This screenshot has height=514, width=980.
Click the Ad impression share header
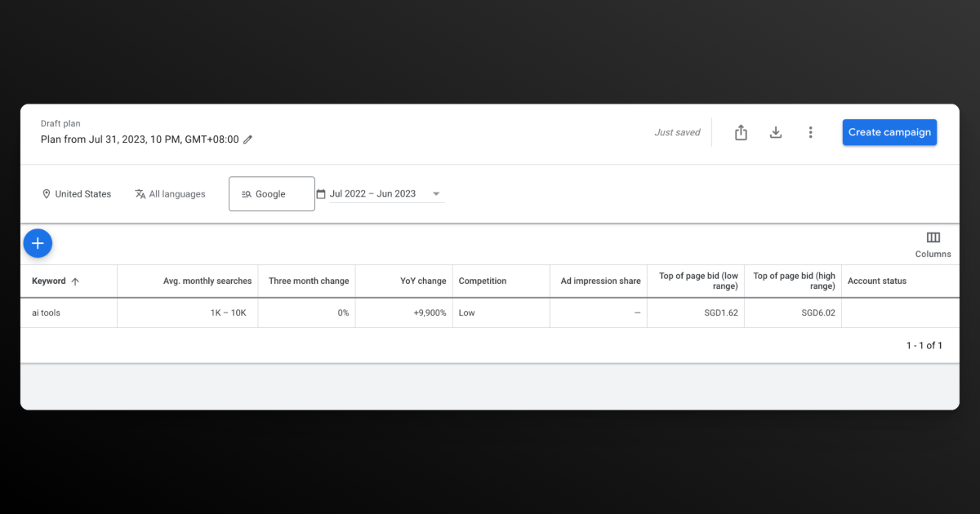coord(600,281)
